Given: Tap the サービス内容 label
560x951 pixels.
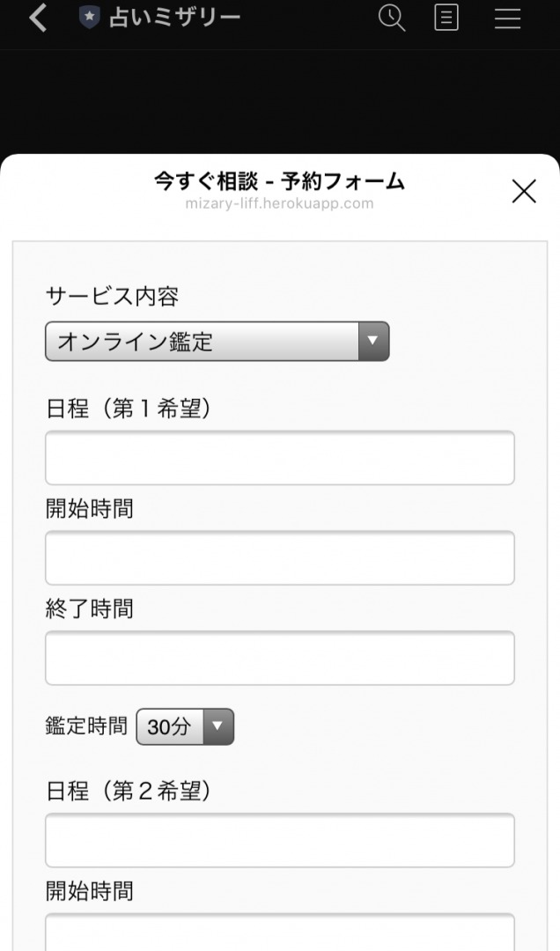Looking at the screenshot, I should [112, 297].
